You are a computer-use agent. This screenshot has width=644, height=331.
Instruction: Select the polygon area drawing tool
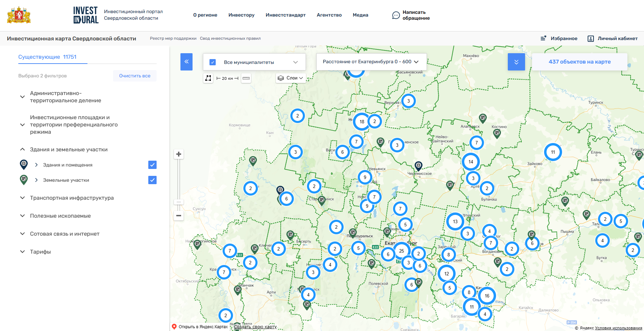coord(208,78)
